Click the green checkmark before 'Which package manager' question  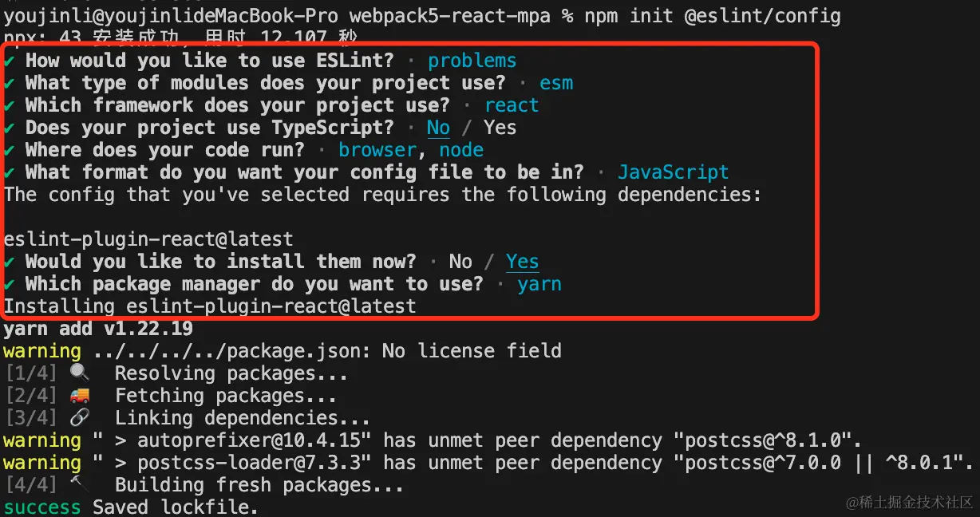pos(10,284)
